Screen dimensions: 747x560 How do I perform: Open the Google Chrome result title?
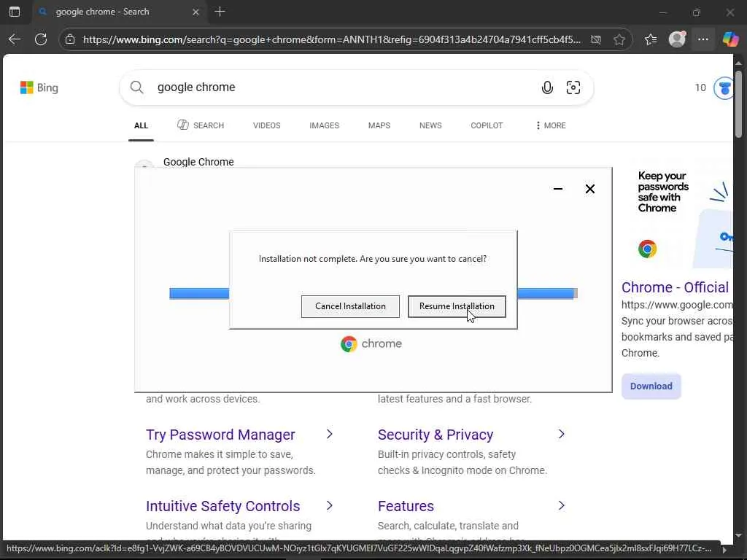coord(198,162)
